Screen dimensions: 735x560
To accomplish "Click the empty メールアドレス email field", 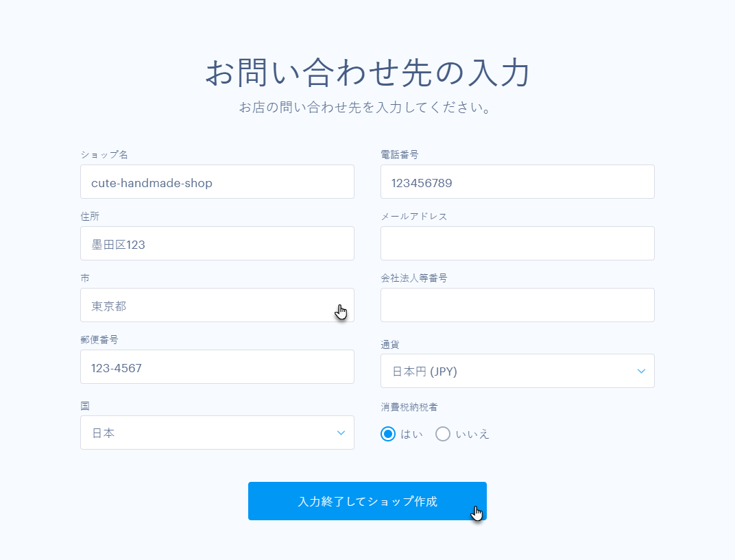I will point(518,243).
